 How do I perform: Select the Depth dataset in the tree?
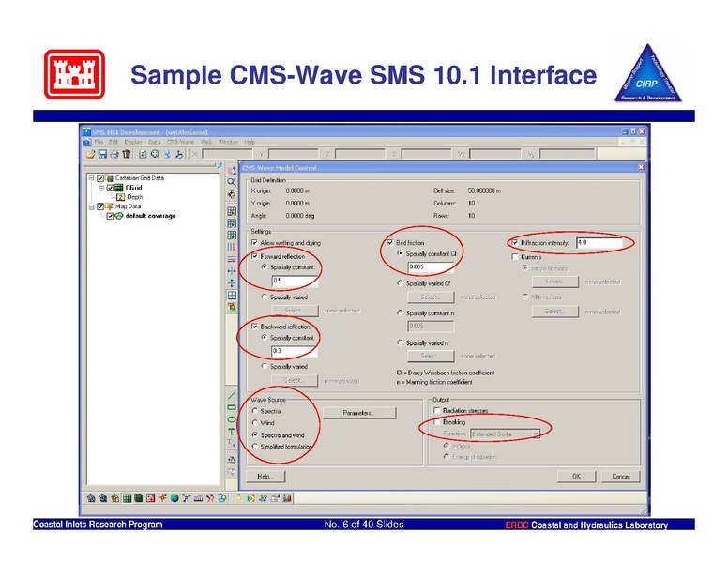[135, 197]
